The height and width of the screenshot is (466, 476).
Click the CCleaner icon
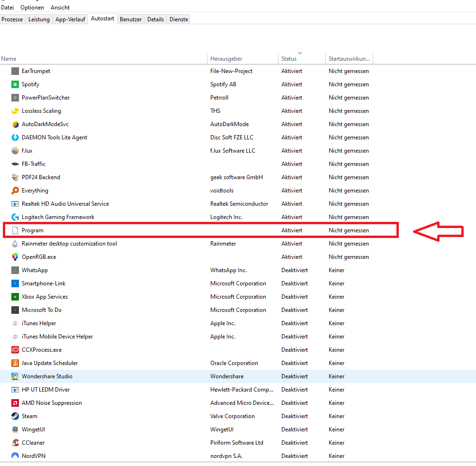15,443
